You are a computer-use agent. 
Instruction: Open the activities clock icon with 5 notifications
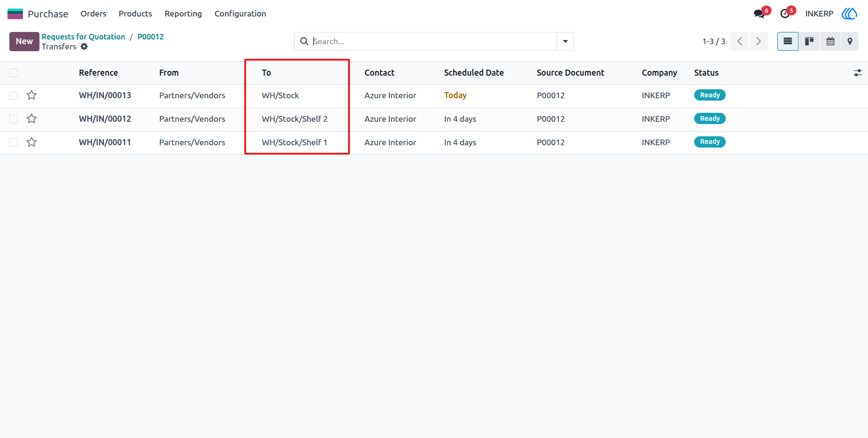(785, 14)
